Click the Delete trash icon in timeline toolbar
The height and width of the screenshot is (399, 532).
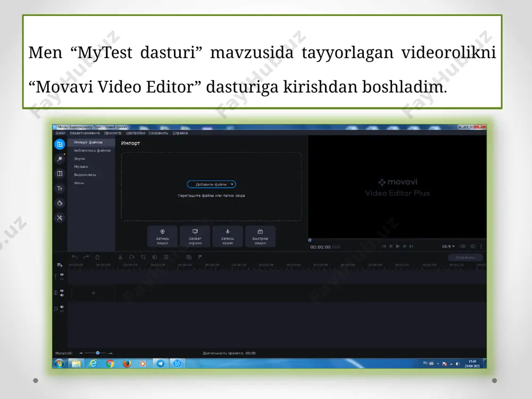(x=97, y=257)
